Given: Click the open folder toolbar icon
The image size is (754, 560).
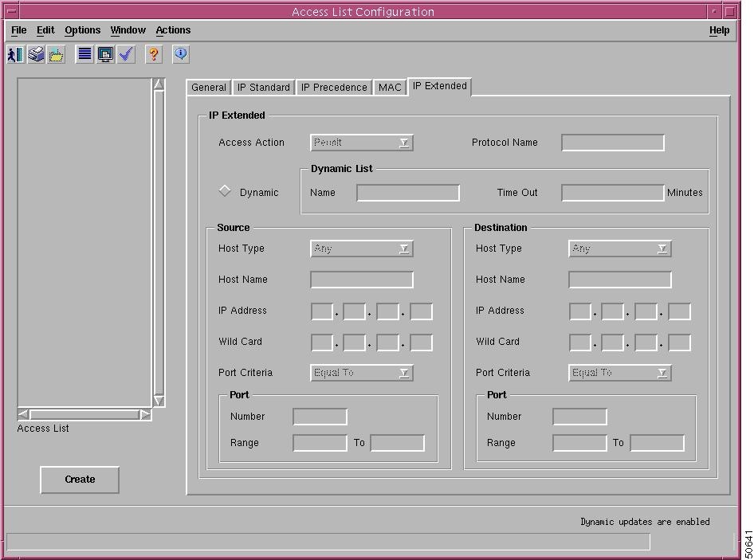Looking at the screenshot, I should pos(57,54).
